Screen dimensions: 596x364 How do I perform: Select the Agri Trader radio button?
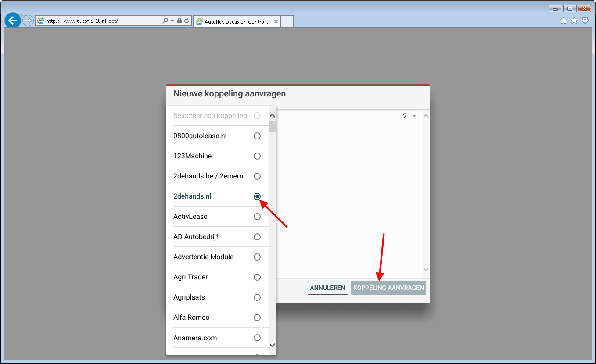coord(257,277)
